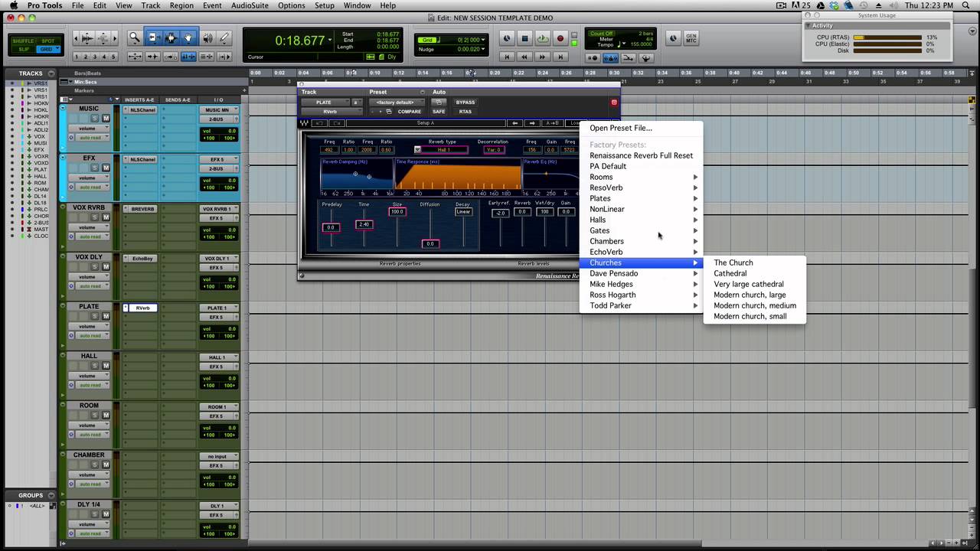Open the main counter format dropdown arrow
980x551 pixels.
click(x=330, y=41)
